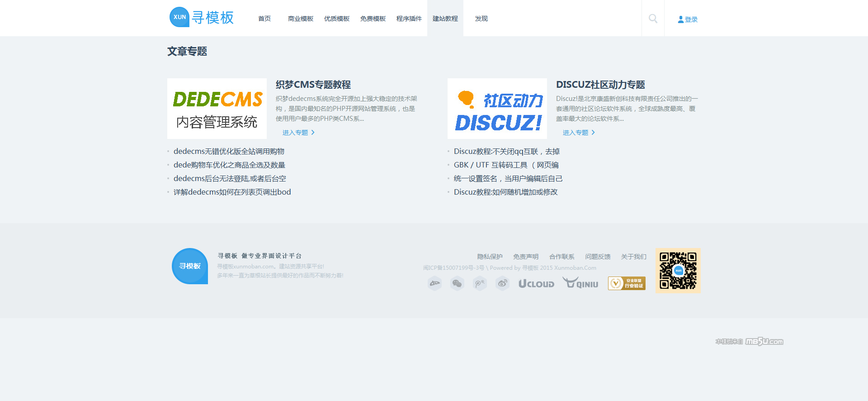Go to 免费模板 in the navigation bar
This screenshot has height=401, width=868.
373,19
